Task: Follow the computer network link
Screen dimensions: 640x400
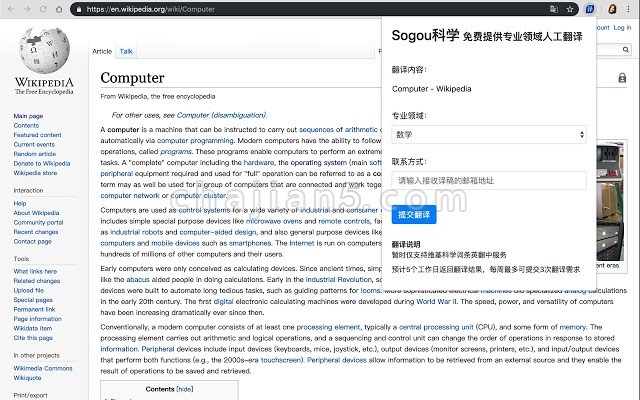Action: 130,196
